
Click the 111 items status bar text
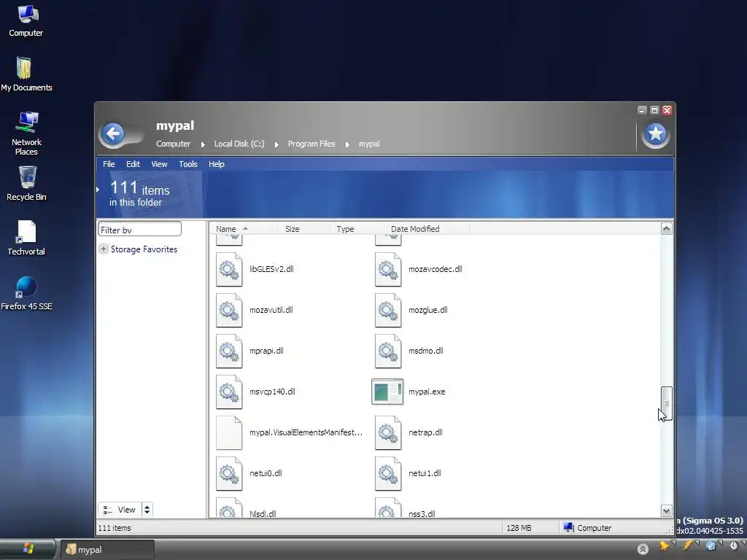coord(115,528)
